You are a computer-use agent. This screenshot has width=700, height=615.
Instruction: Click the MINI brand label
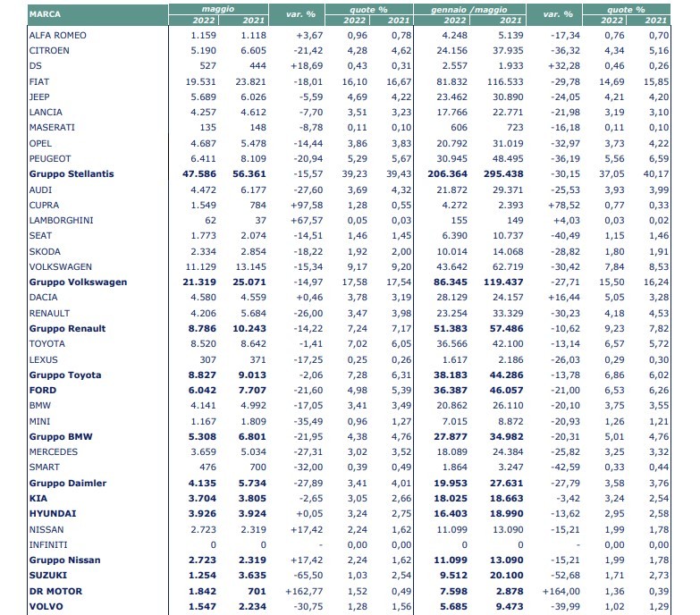click(x=39, y=421)
